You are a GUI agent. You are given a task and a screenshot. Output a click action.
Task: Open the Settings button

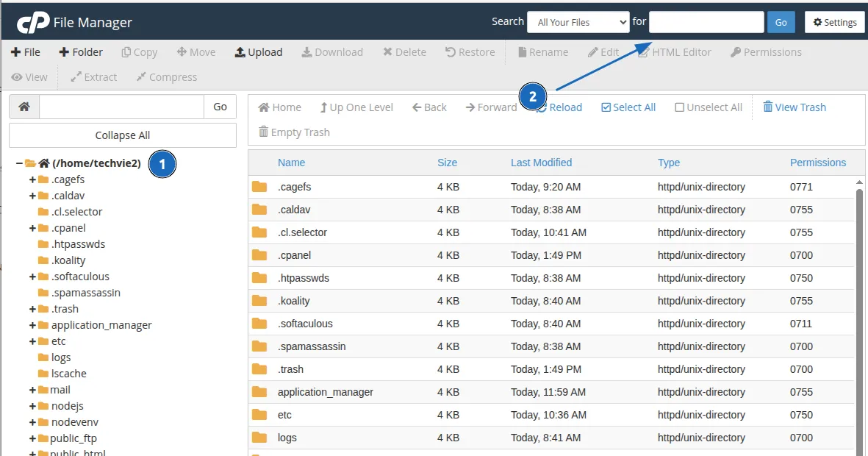(834, 22)
